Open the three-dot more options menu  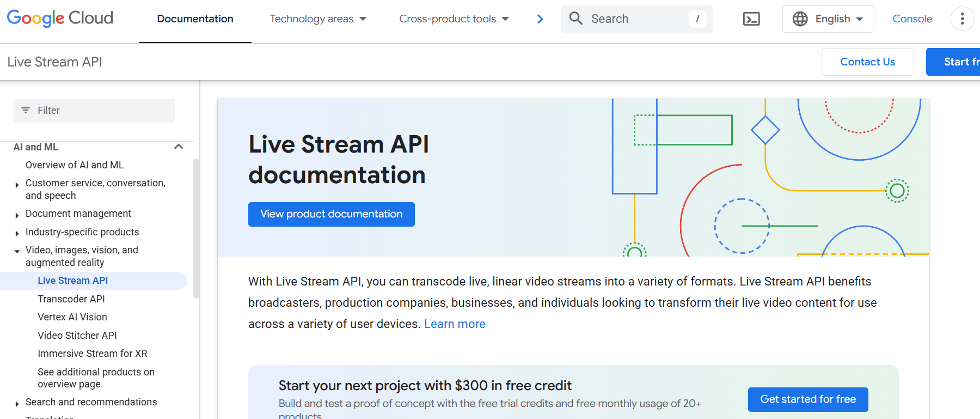[x=963, y=19]
